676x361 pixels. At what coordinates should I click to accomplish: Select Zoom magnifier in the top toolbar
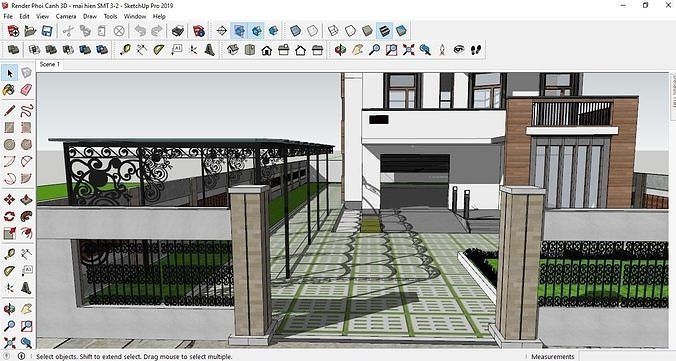(x=374, y=50)
